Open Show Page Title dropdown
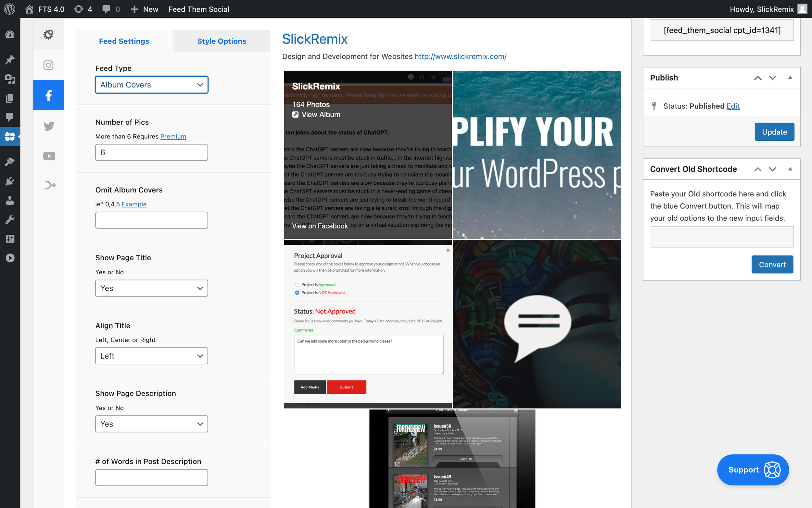This screenshot has width=812, height=508. [151, 288]
